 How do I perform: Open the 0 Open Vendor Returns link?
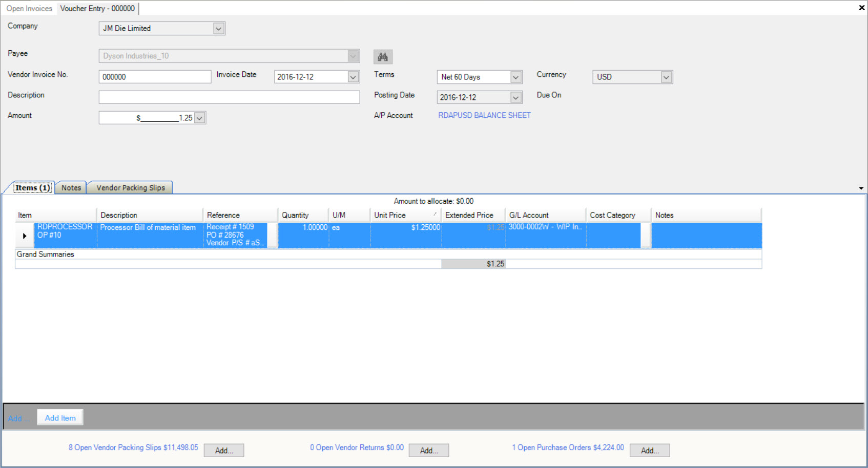click(x=357, y=448)
